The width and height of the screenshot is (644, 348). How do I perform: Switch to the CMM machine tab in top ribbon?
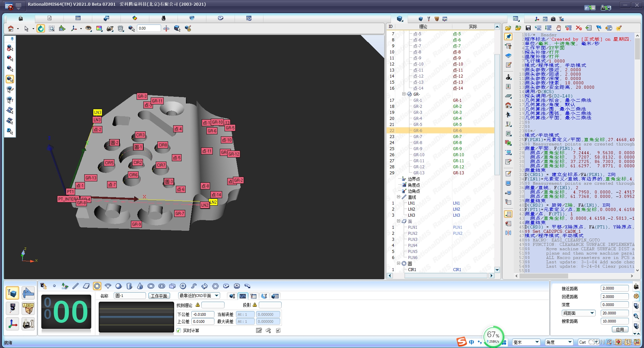(21, 18)
